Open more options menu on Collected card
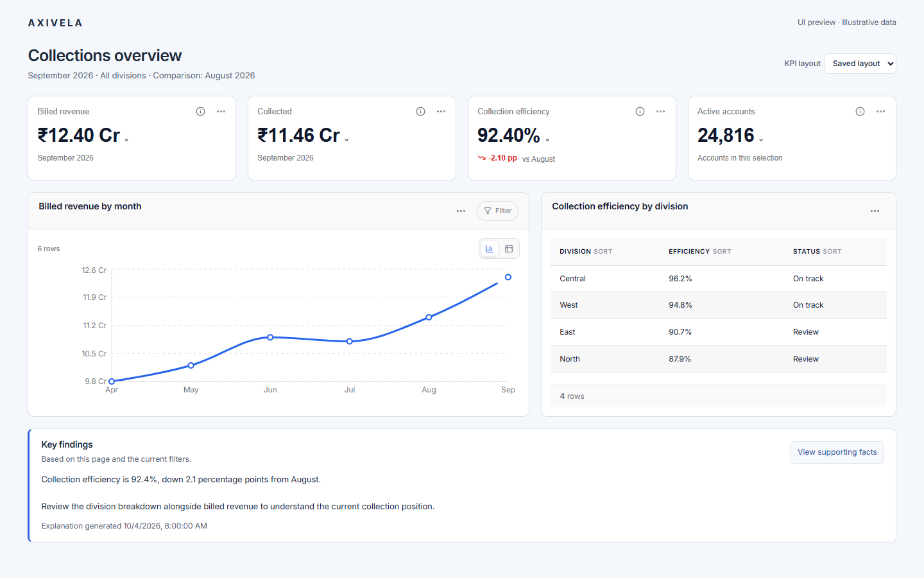The height and width of the screenshot is (578, 924). [x=441, y=112]
